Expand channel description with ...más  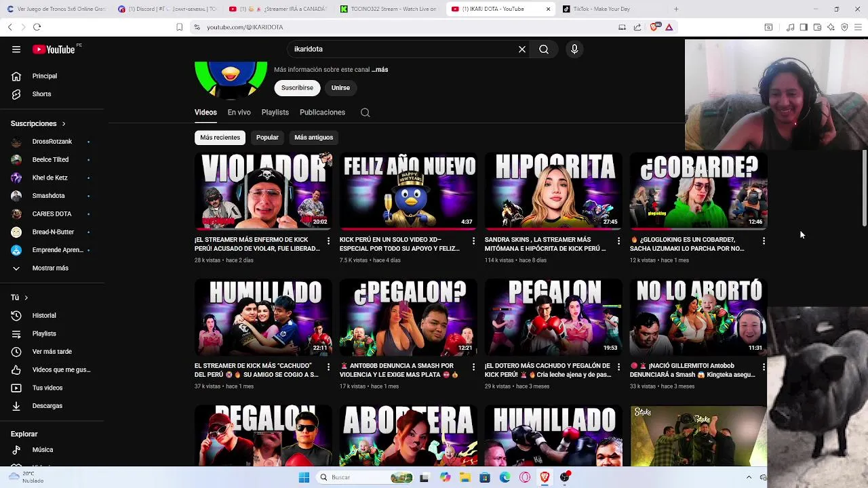pyautogui.click(x=380, y=70)
